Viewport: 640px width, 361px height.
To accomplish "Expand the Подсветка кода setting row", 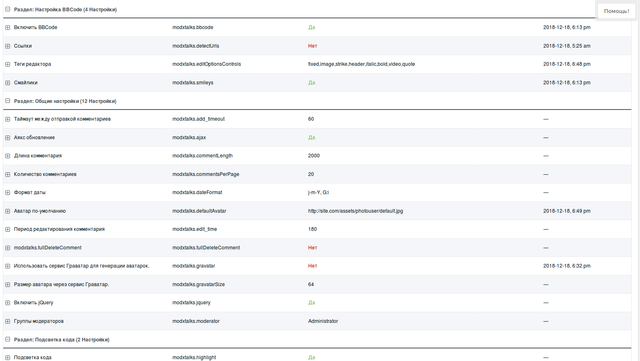I will 7,357.
